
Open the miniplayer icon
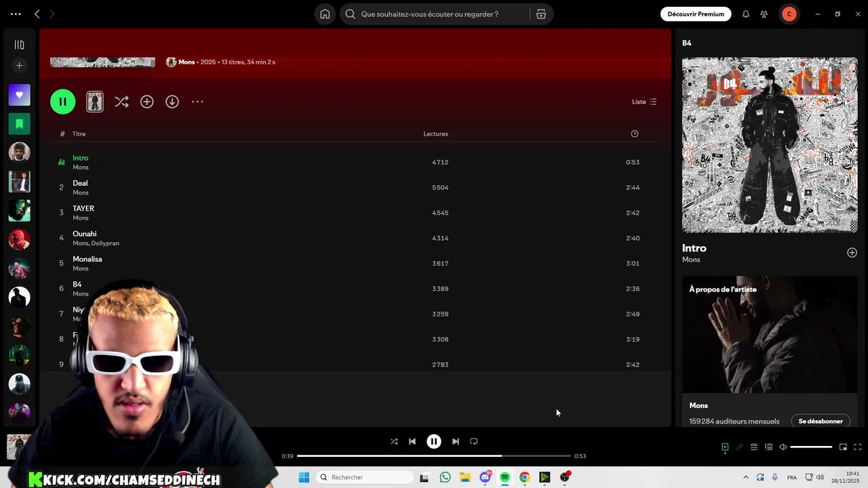[843, 447]
